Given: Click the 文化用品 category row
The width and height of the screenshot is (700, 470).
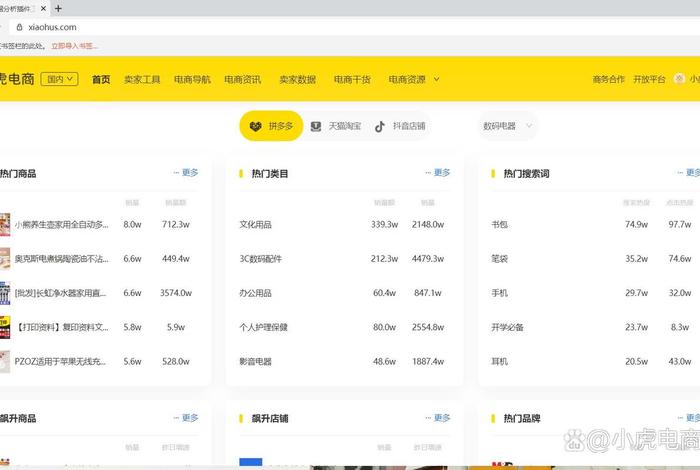Looking at the screenshot, I should click(344, 225).
